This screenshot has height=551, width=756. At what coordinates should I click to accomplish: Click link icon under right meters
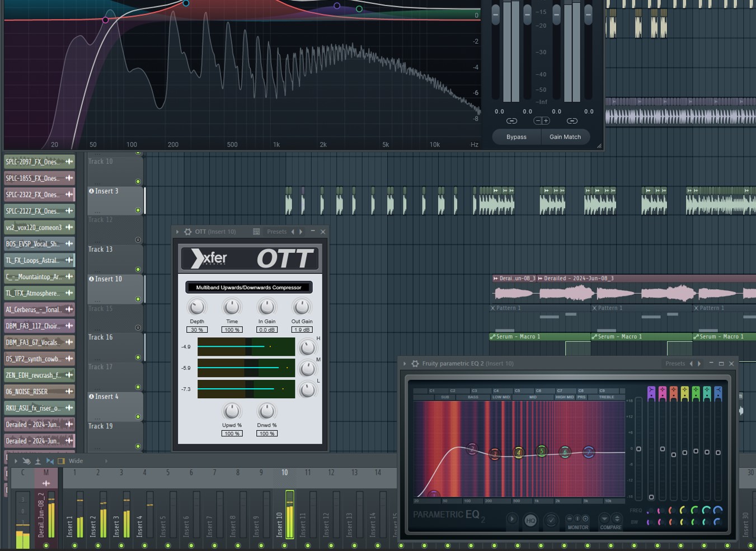(x=572, y=121)
